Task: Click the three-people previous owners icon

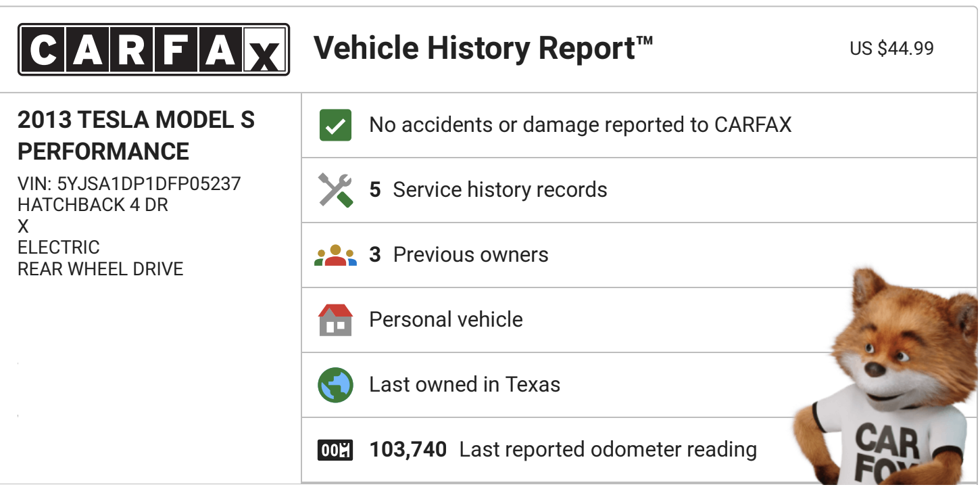Action: click(x=335, y=255)
